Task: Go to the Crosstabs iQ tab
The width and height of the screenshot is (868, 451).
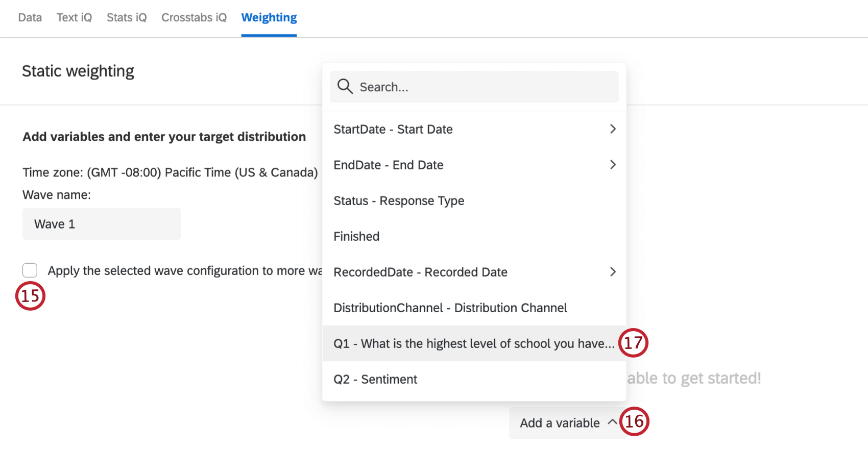Action: click(194, 18)
